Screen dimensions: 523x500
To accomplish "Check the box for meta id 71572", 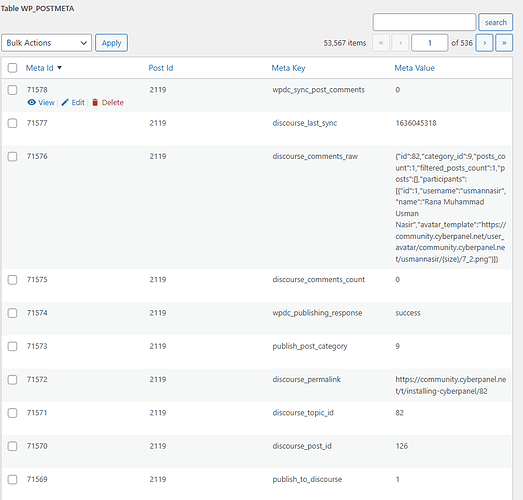I will [12, 380].
